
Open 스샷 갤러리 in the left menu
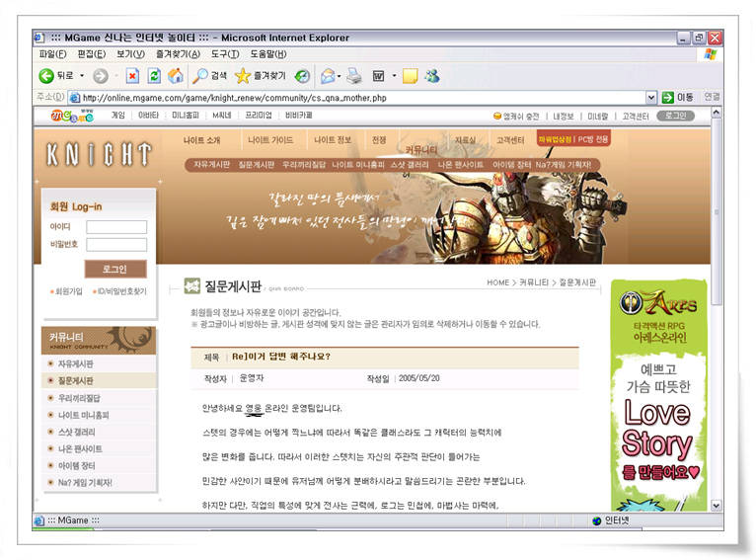click(76, 432)
